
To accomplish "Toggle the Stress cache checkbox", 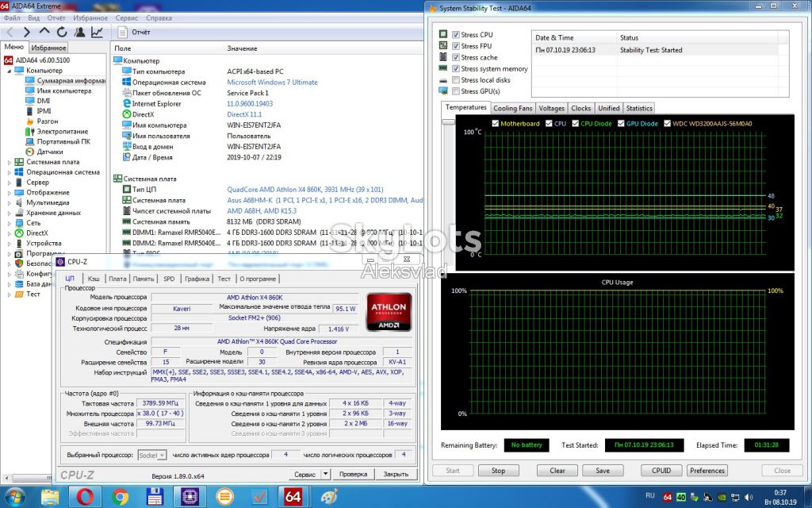I will tap(456, 57).
